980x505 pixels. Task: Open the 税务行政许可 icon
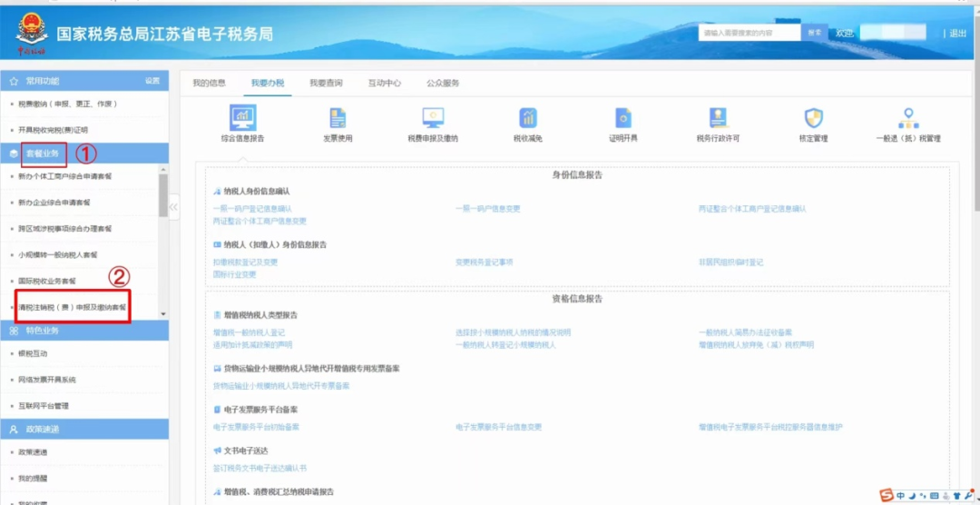pos(718,118)
